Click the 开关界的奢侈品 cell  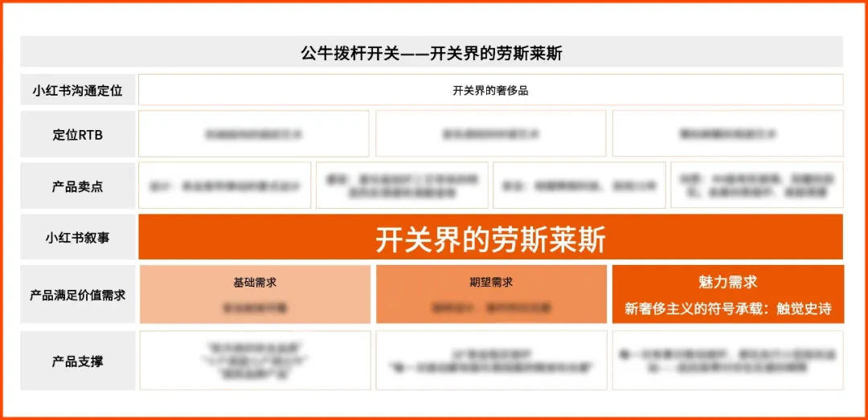tap(490, 90)
